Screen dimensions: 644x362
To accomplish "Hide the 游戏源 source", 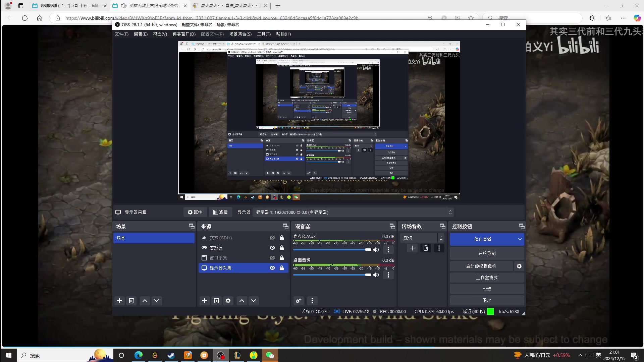I will point(272,248).
